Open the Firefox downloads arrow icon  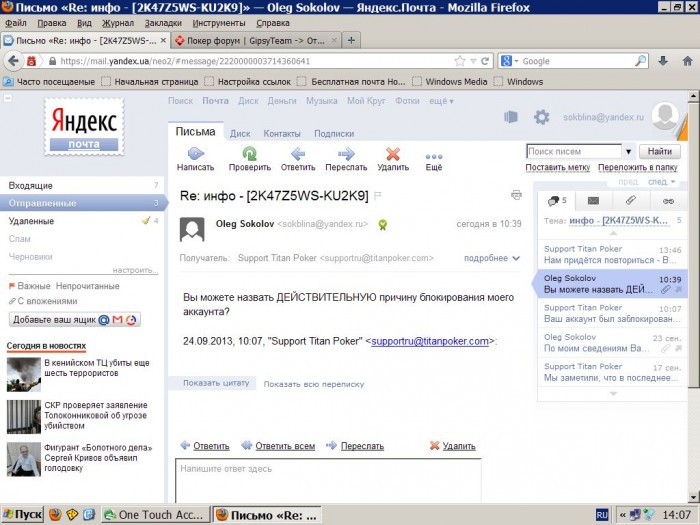[x=663, y=61]
